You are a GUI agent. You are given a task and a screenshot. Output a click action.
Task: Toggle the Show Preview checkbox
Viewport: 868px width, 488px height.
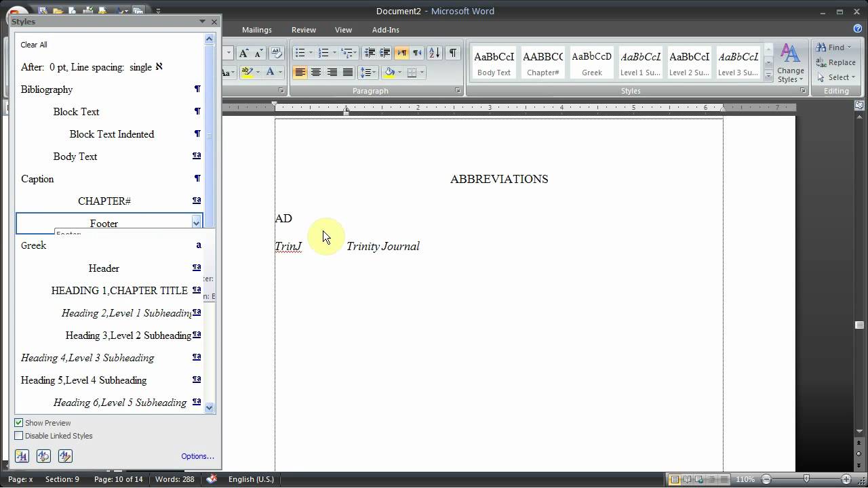click(x=19, y=423)
